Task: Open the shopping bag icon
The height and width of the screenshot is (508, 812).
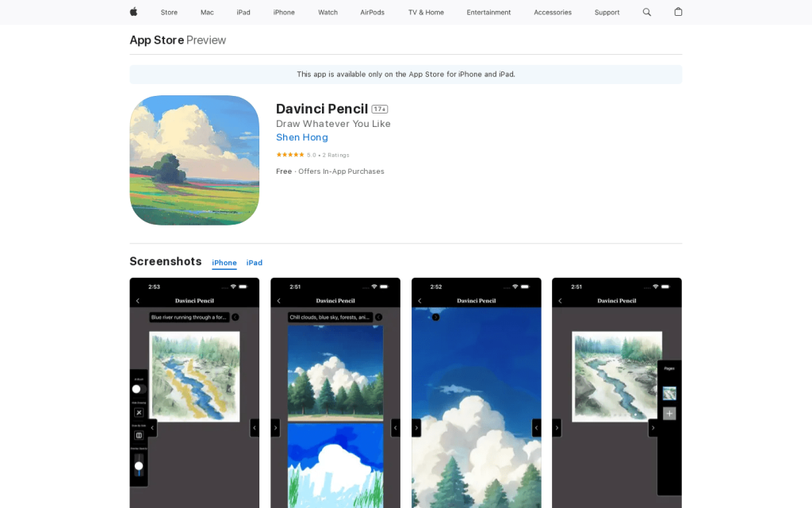Action: coord(678,12)
